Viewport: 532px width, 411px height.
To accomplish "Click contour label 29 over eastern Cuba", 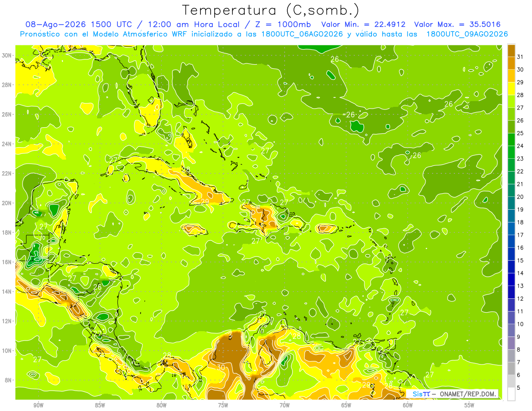I will pos(205,201).
